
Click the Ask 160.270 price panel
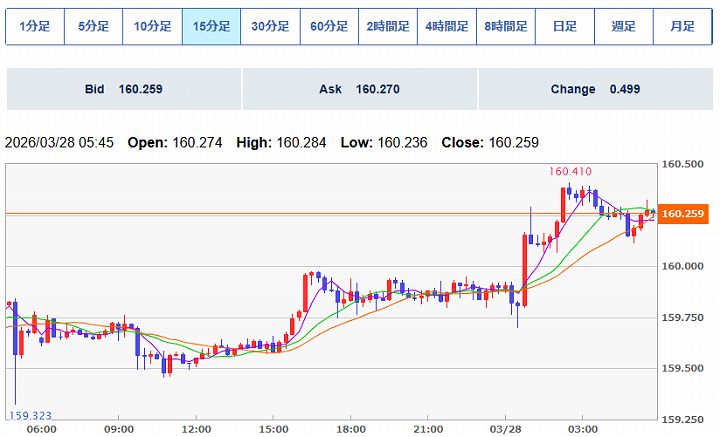pos(359,89)
